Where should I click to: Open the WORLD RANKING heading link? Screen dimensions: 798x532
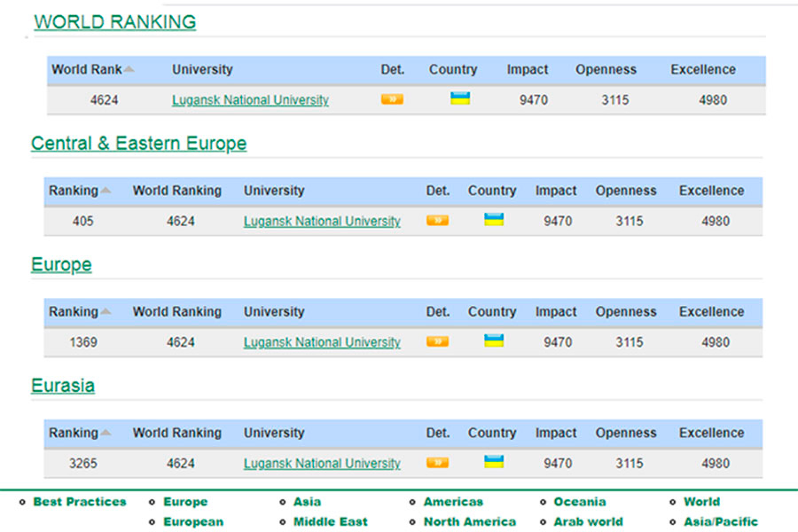[115, 22]
